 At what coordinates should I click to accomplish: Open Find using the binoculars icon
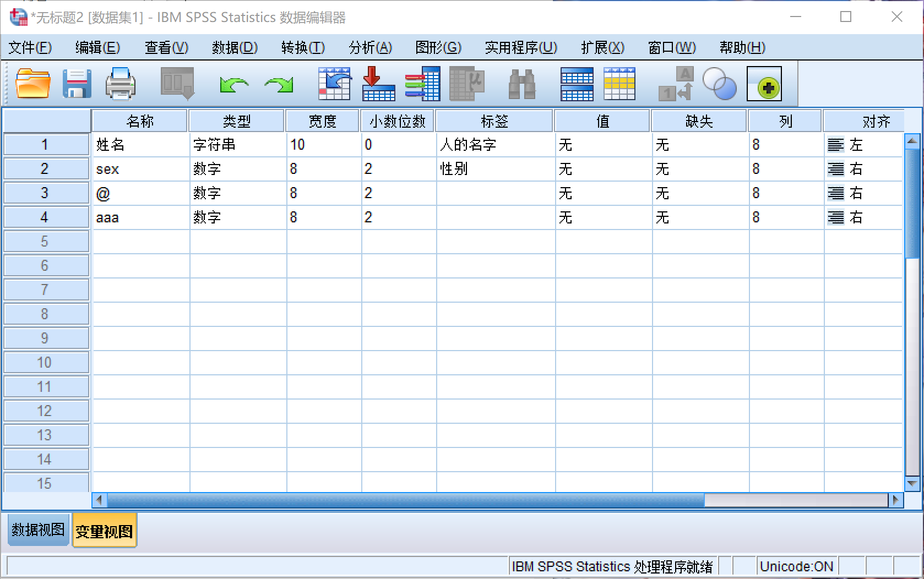pyautogui.click(x=523, y=84)
